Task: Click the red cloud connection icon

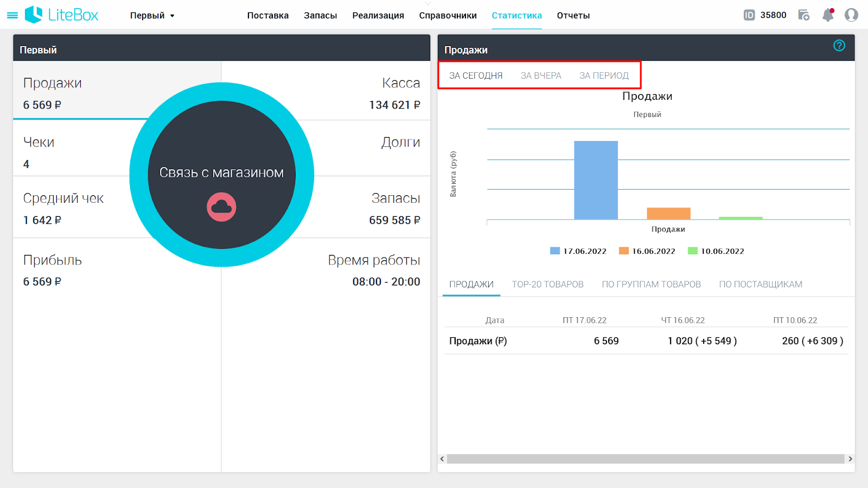Action: coord(221,207)
